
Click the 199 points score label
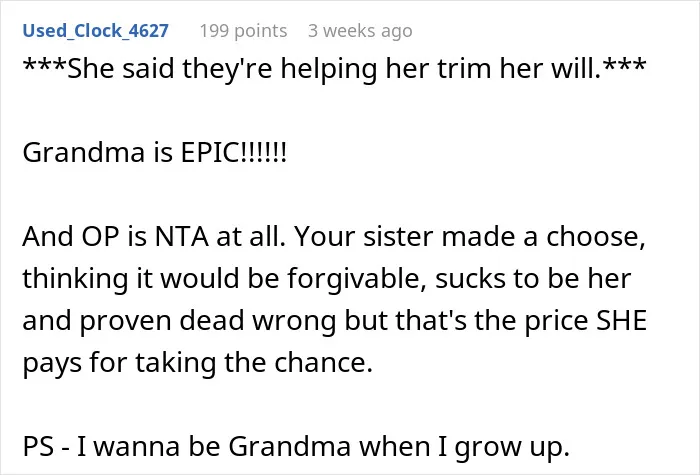pos(243,31)
